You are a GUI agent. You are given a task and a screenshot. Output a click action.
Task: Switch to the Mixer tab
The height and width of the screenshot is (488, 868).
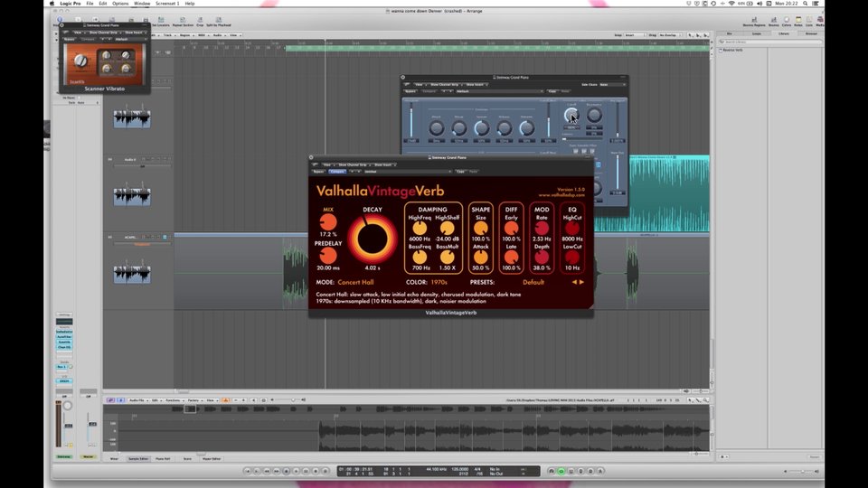114,459
